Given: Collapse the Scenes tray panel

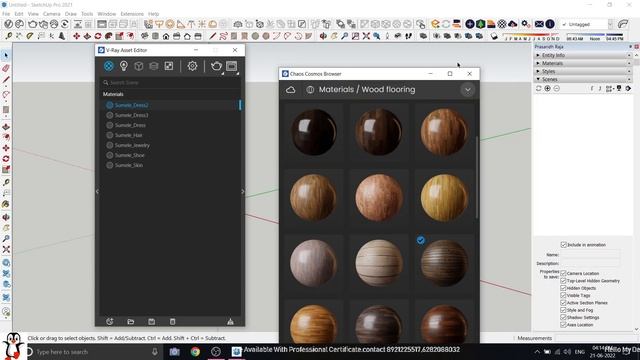Looking at the screenshot, I should pos(582,79).
